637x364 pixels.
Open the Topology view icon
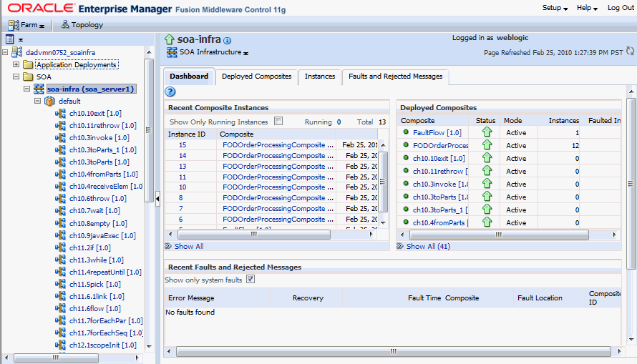65,25
